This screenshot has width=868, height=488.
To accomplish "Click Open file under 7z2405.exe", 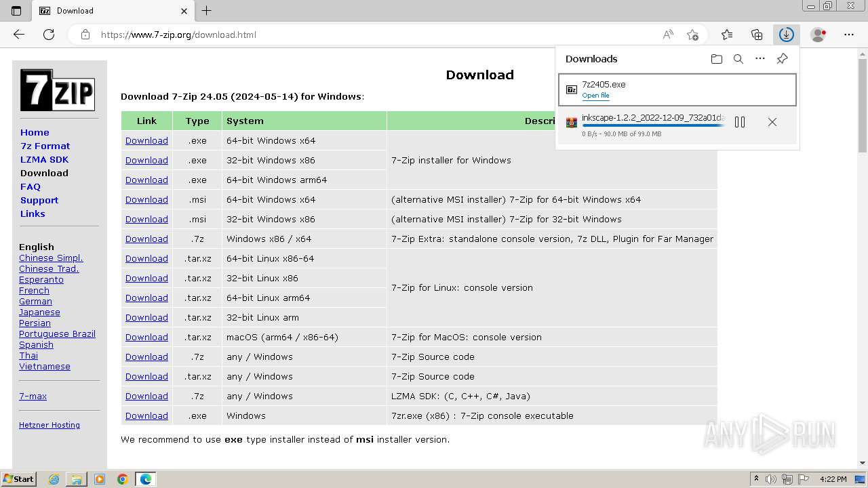I will coord(595,96).
